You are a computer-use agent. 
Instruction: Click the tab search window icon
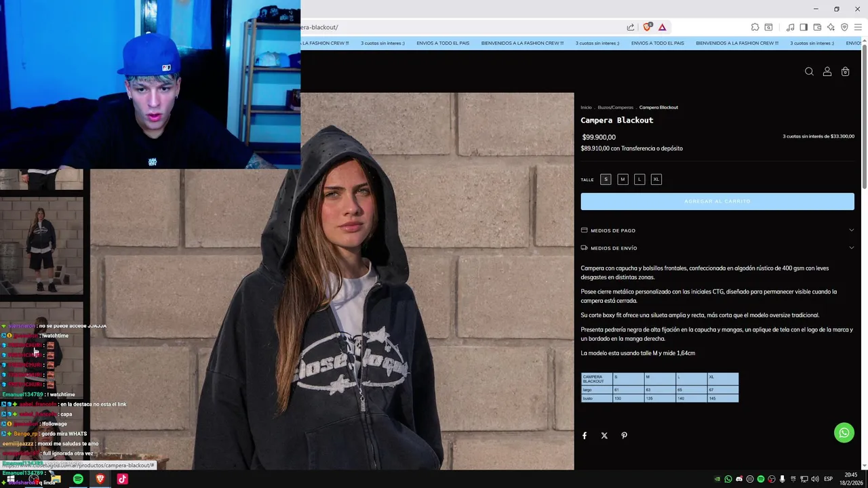coord(768,27)
